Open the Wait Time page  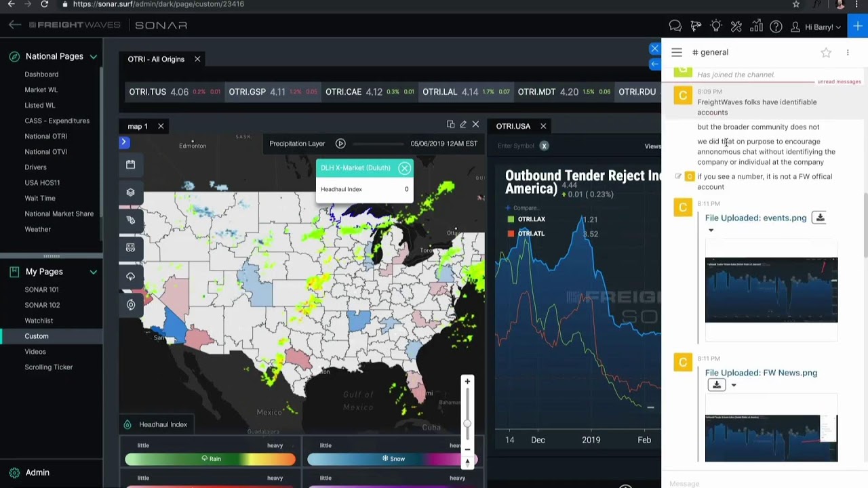(40, 198)
